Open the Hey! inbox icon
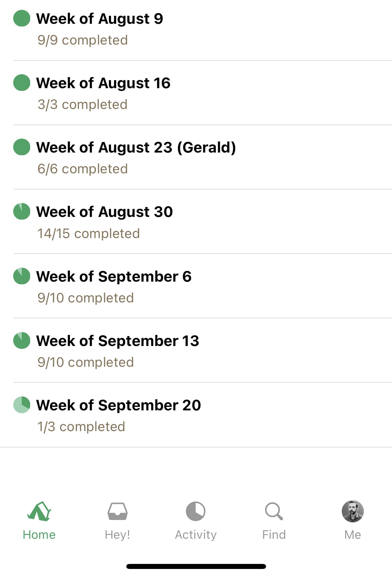The width and height of the screenshot is (392, 577). (x=117, y=511)
